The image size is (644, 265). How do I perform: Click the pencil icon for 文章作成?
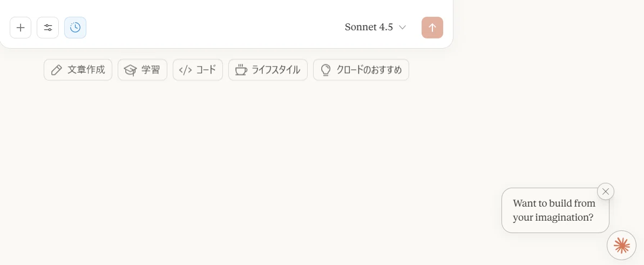coord(56,70)
